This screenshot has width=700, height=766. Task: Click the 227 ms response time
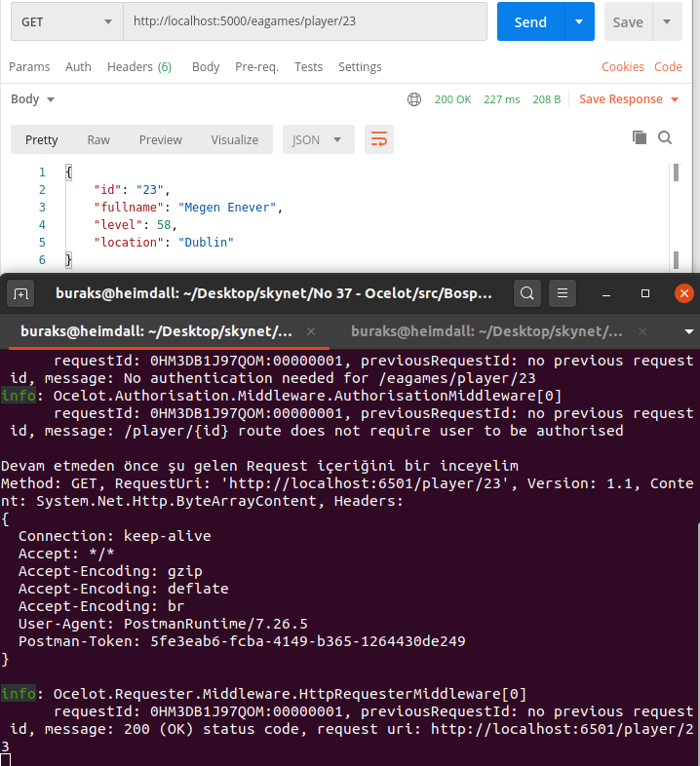[x=501, y=99]
